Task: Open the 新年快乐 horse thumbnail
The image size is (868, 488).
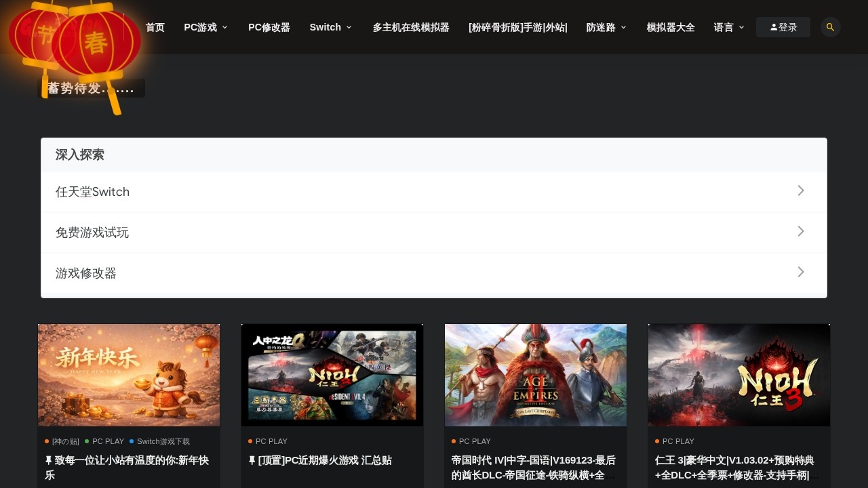Action: pyautogui.click(x=129, y=375)
